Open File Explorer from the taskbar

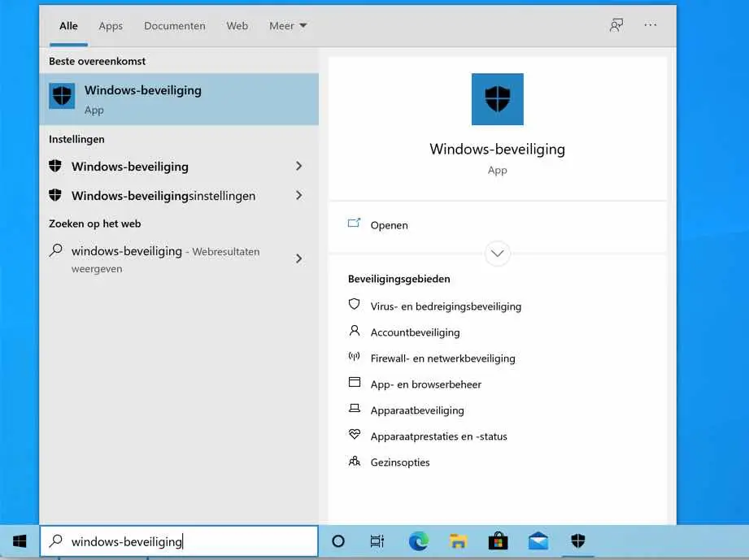pos(458,541)
